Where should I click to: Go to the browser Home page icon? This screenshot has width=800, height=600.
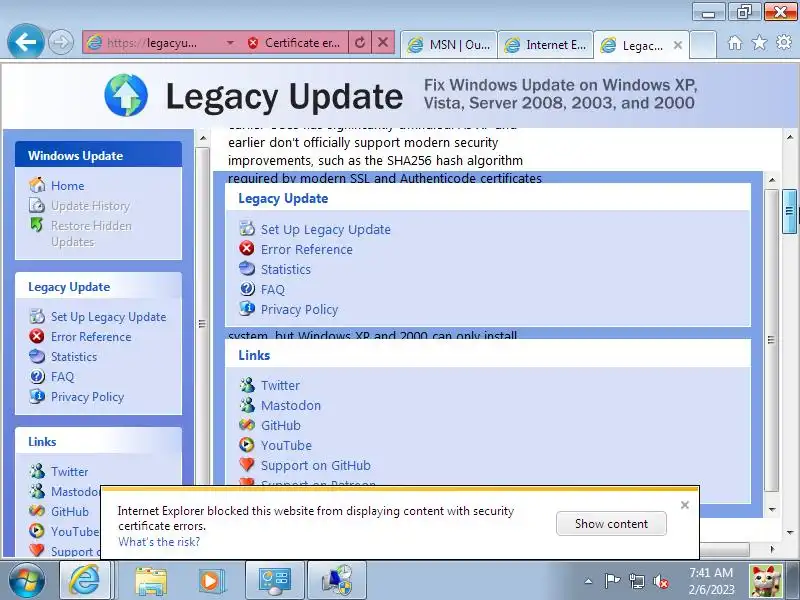point(735,43)
